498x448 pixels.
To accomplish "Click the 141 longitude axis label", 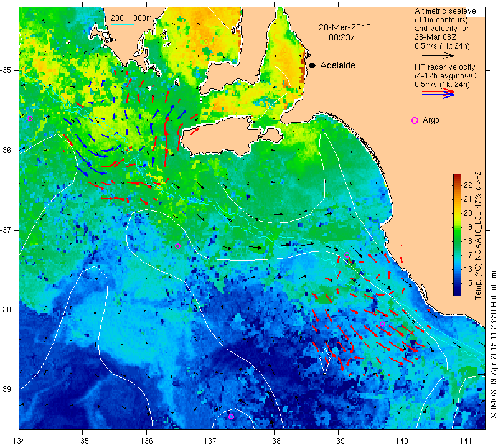I will point(466,441).
